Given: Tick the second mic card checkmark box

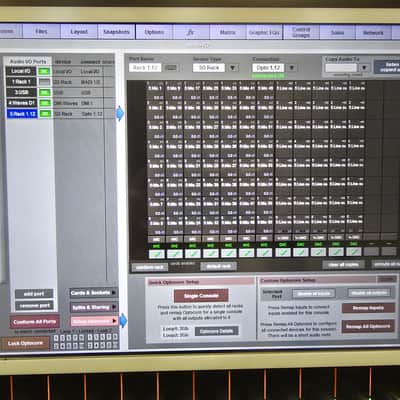Looking at the screenshot, I should (174, 253).
